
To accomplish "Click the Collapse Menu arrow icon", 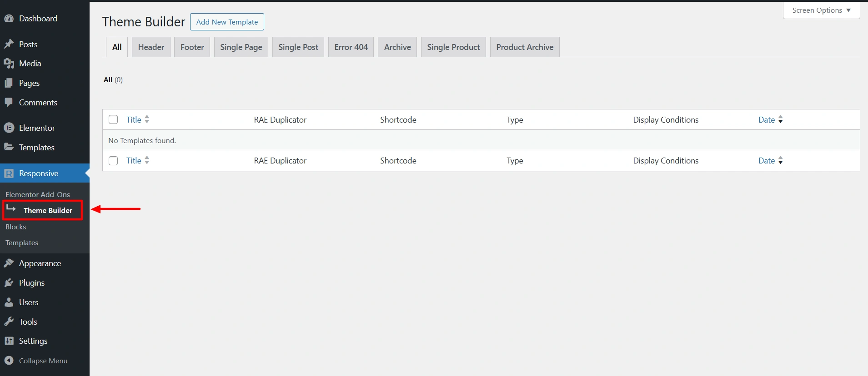I will click(x=9, y=361).
